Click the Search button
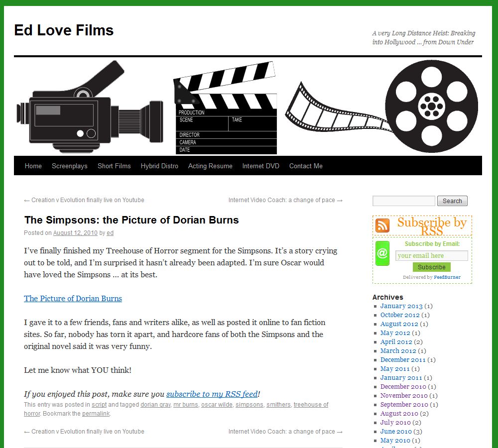Screen dimensions: 498x448 click(x=452, y=201)
